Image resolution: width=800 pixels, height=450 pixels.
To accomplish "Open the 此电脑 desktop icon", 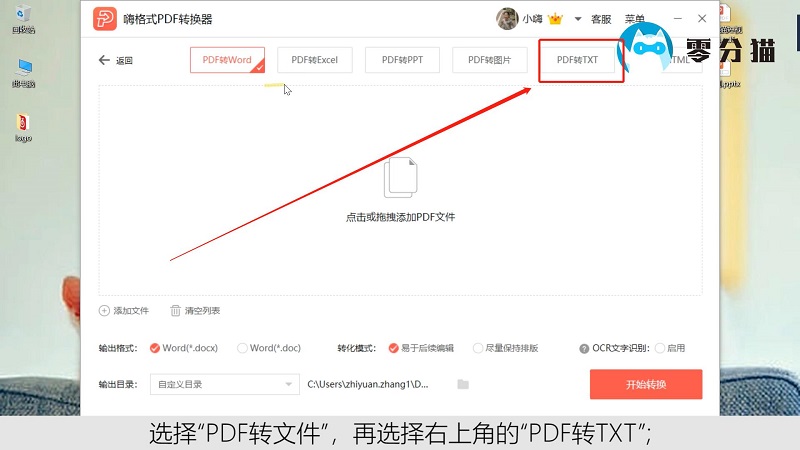I will (x=23, y=73).
